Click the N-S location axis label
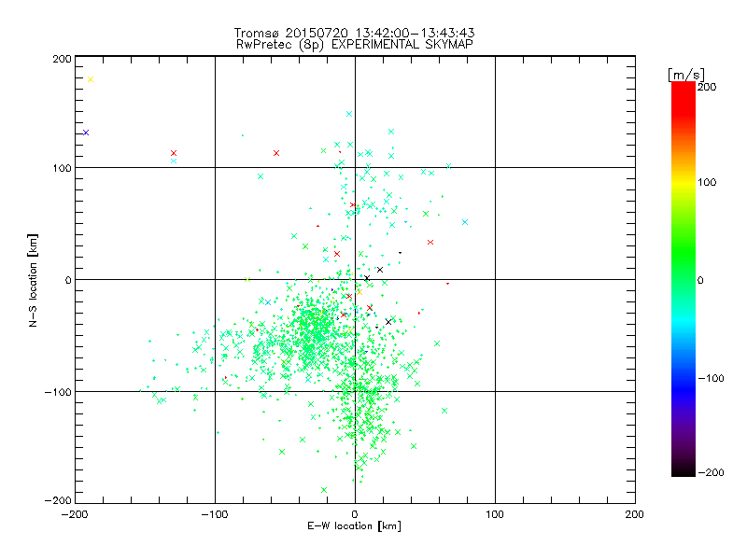Screen dimensions: 747x560 33,280
